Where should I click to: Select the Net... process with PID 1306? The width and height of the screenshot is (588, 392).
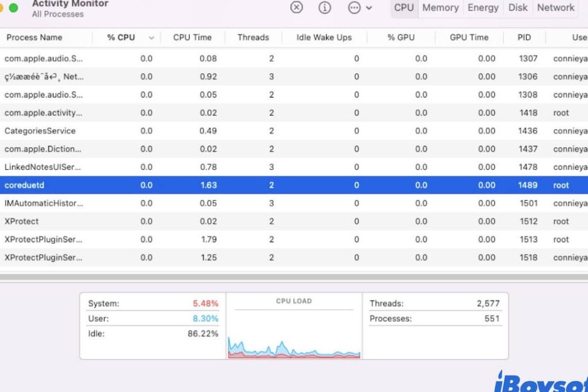pyautogui.click(x=294, y=76)
